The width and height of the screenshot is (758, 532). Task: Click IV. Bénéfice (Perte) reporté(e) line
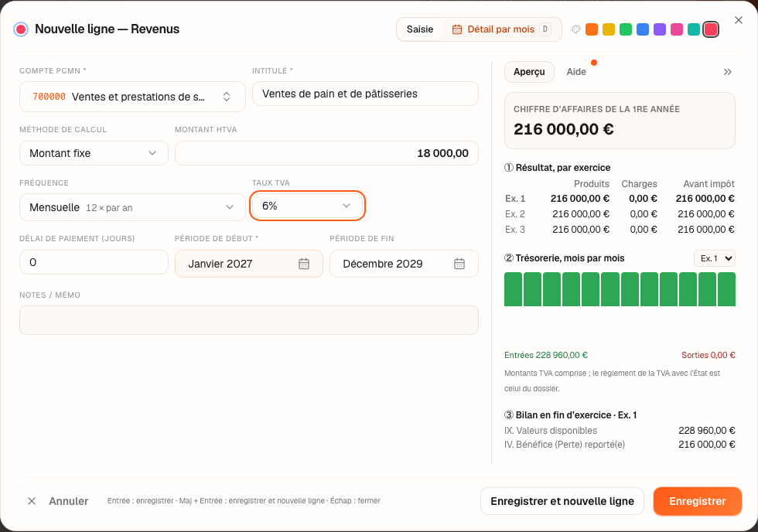[620, 445]
